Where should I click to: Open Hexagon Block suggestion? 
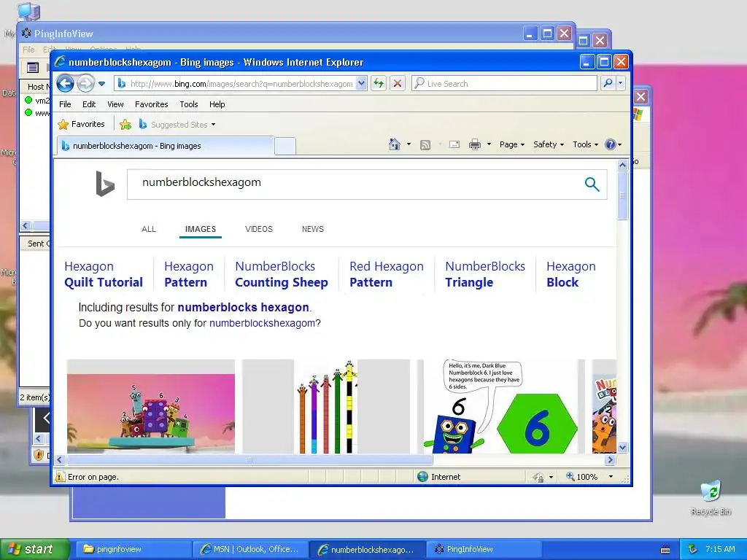pyautogui.click(x=570, y=274)
